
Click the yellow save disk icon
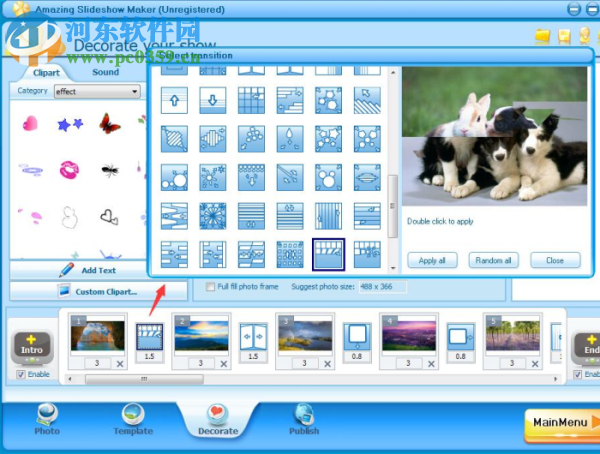pyautogui.click(x=564, y=36)
